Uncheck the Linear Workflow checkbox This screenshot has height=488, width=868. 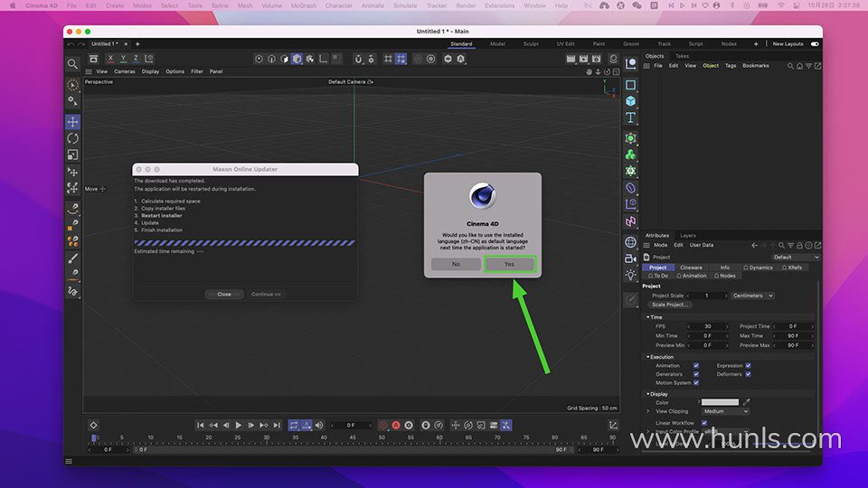[x=704, y=422]
